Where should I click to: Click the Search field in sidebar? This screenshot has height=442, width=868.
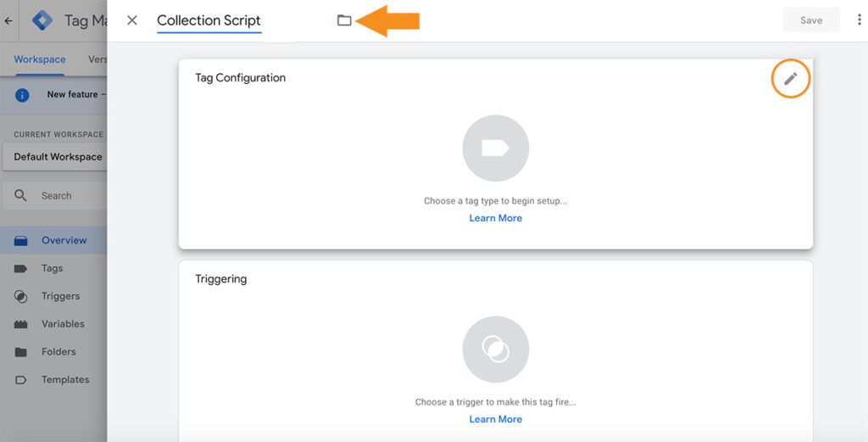55,195
